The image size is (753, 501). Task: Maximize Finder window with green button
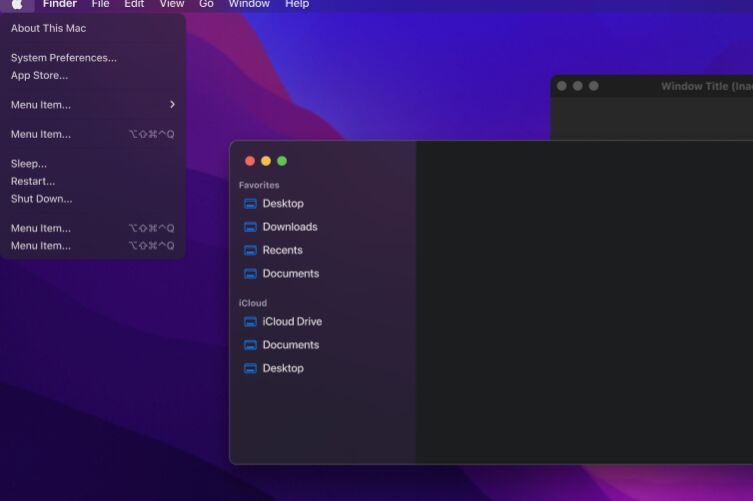[282, 161]
